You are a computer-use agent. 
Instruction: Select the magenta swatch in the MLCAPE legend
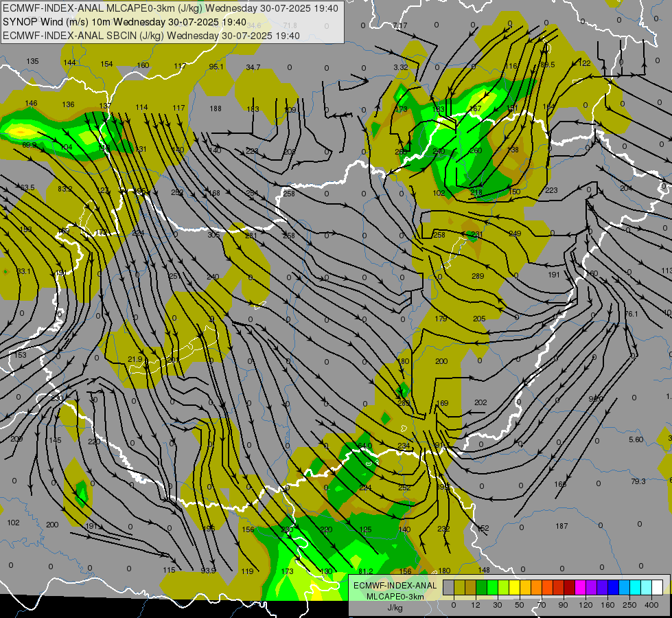click(x=580, y=588)
